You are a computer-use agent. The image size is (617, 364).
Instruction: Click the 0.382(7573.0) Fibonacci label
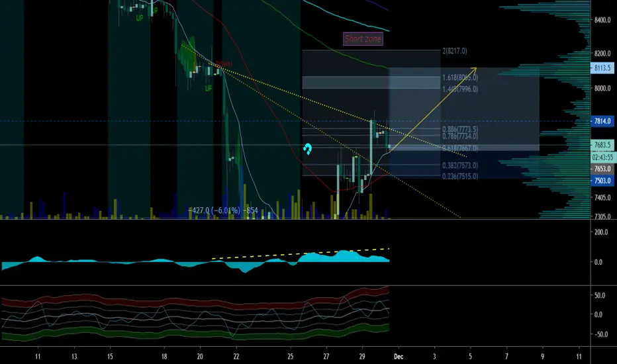coord(460,165)
